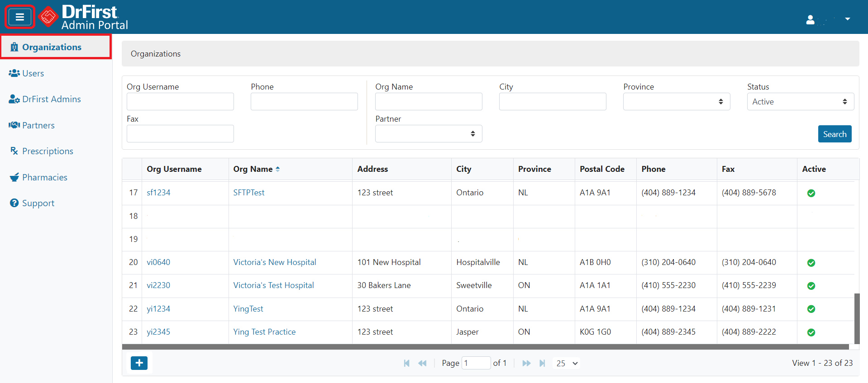This screenshot has height=383, width=868.
Task: Open the Victoria's New Hospital link
Action: [274, 262]
